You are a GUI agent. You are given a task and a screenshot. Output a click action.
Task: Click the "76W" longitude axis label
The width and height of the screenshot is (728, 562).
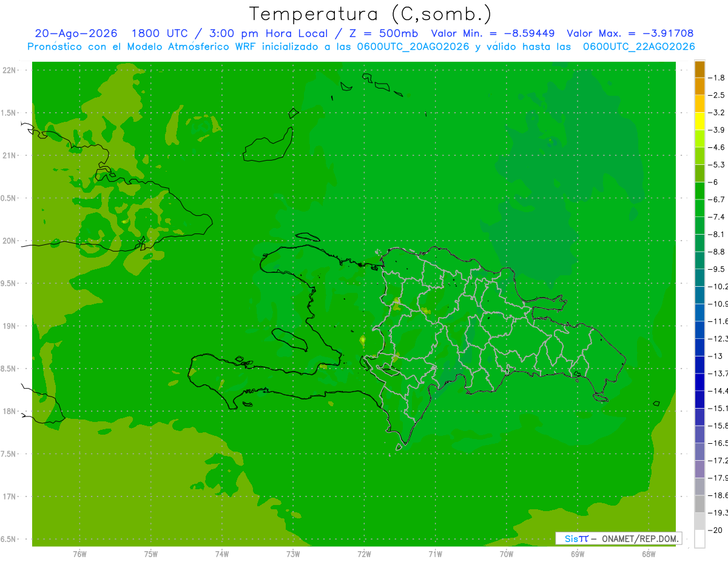79,555
